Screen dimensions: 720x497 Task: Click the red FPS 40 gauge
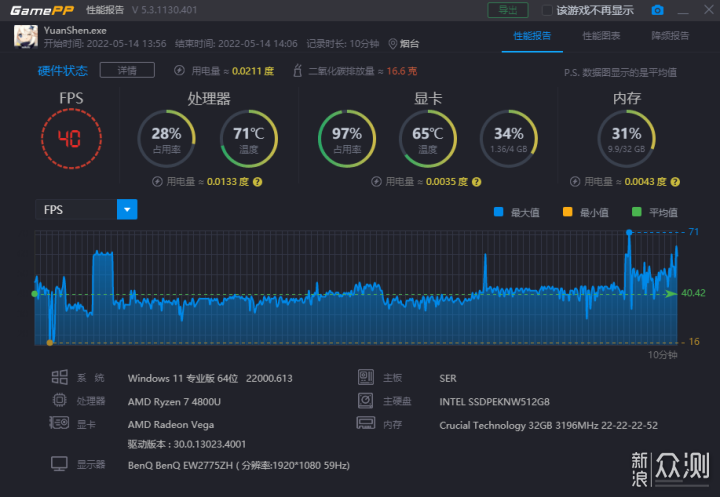pos(71,139)
